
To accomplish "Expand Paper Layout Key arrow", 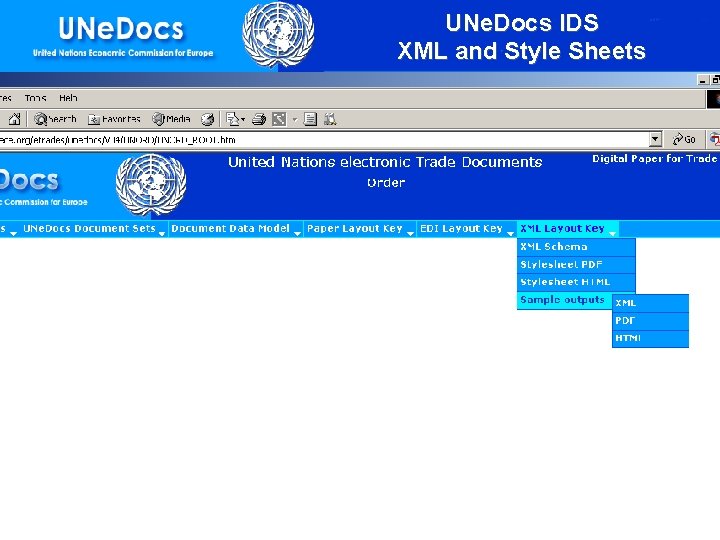I will [410, 233].
